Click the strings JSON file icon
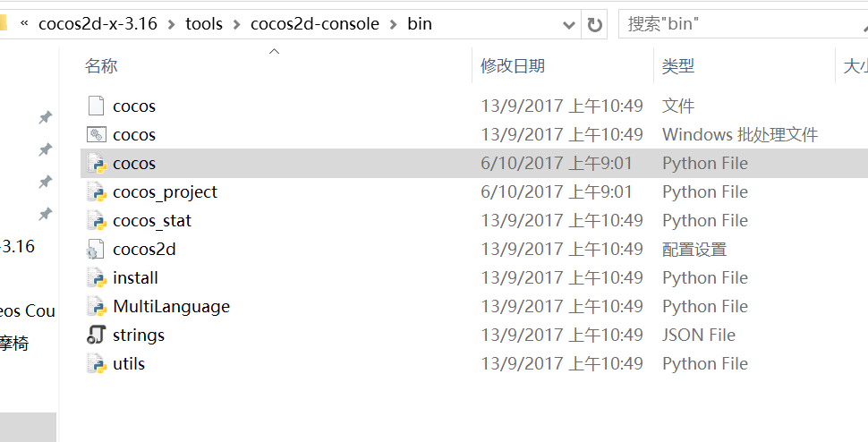868x442 pixels. (x=96, y=336)
